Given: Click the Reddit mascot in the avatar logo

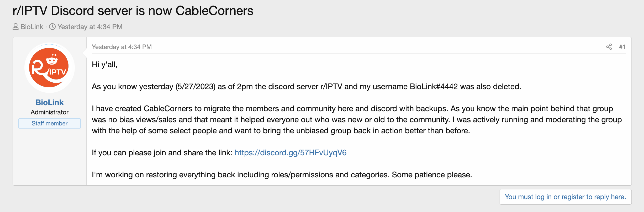Looking at the screenshot, I should (x=52, y=60).
